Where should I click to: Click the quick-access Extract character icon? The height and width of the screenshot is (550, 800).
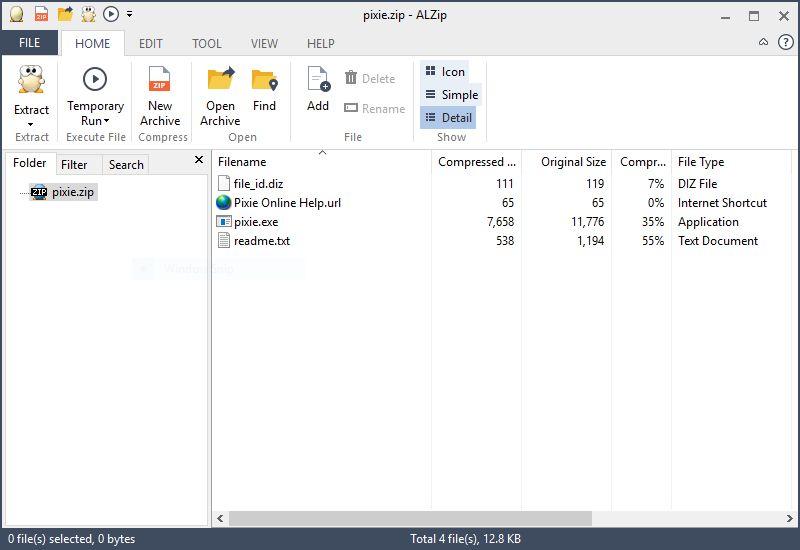[88, 14]
